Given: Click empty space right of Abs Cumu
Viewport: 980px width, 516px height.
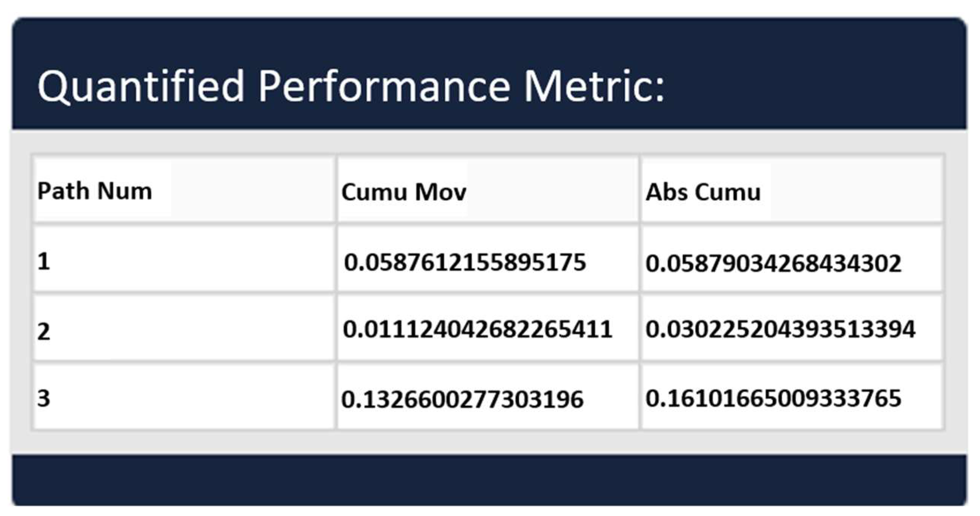Looking at the screenshot, I should click(x=856, y=190).
